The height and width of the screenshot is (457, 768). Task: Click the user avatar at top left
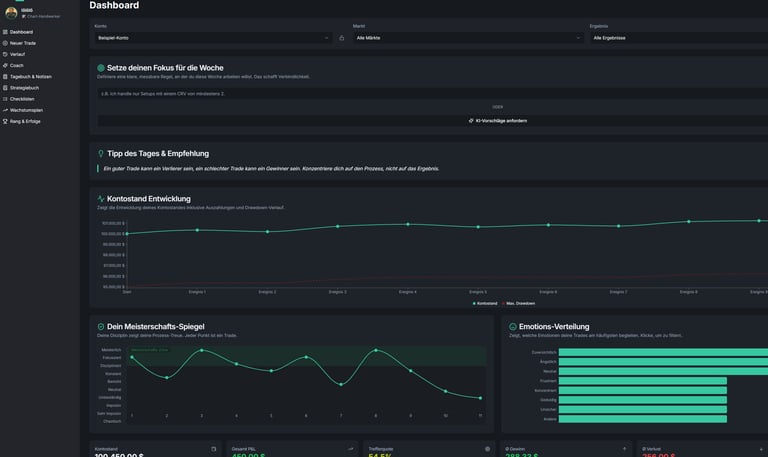click(x=11, y=13)
